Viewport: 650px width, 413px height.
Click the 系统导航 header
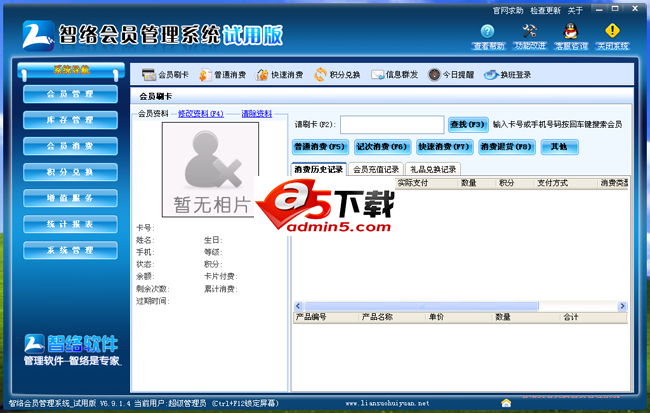point(71,70)
